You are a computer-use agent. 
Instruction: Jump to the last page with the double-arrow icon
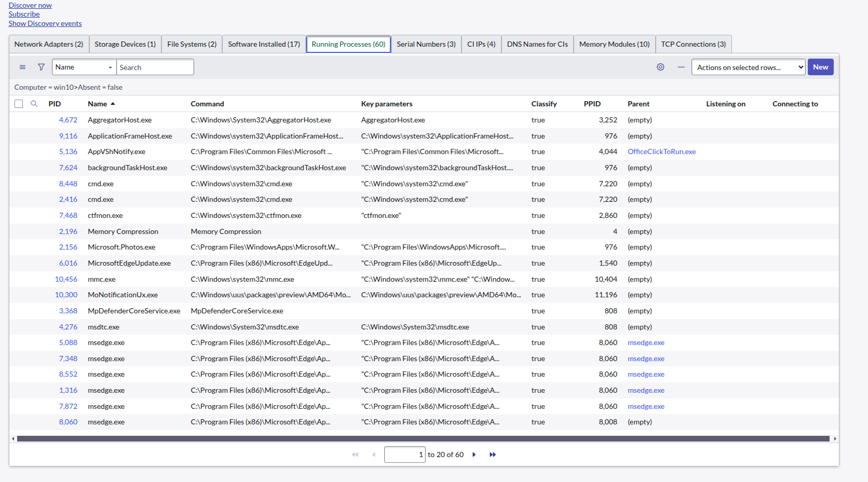coord(492,454)
